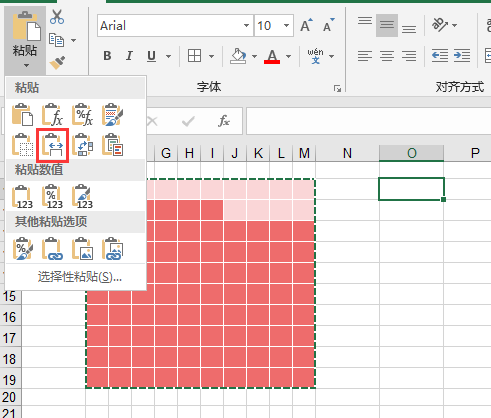The image size is (491, 418).
Task: Pick the Paste Values 123 icon
Action: coord(23,197)
